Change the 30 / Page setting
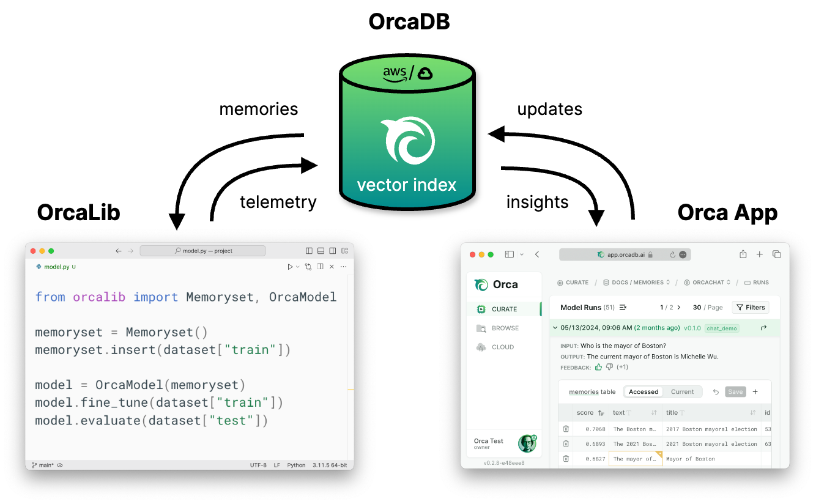This screenshot has width=816, height=504. coord(708,308)
